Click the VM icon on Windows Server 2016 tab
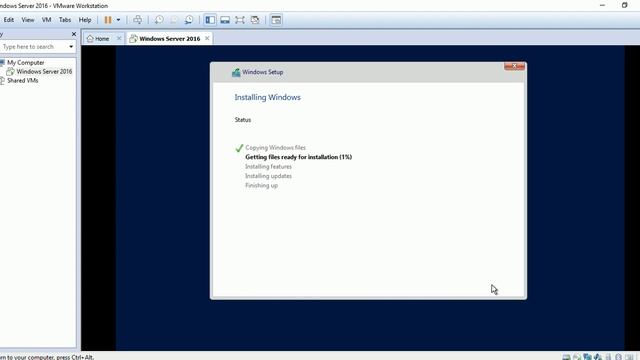Screen dimensions: 640x360 133,38
